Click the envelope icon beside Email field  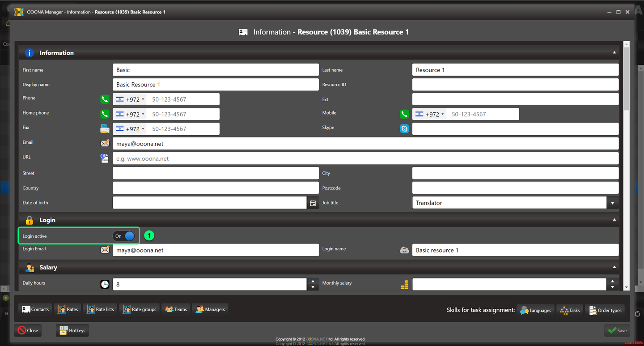pyautogui.click(x=105, y=144)
